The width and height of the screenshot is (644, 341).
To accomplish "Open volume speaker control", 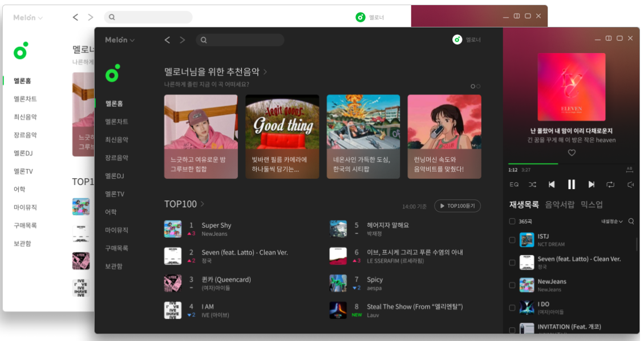I will (630, 184).
